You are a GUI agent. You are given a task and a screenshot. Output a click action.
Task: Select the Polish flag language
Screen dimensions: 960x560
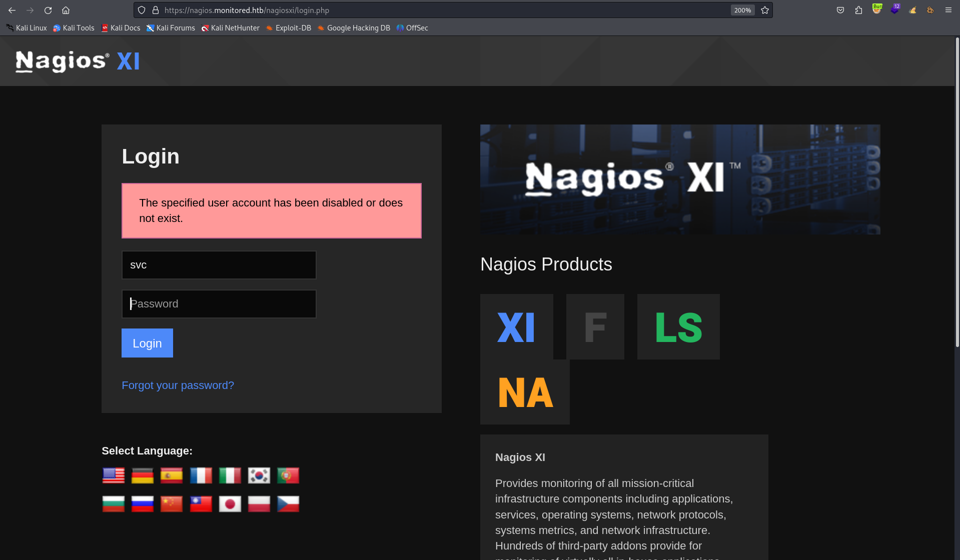259,504
